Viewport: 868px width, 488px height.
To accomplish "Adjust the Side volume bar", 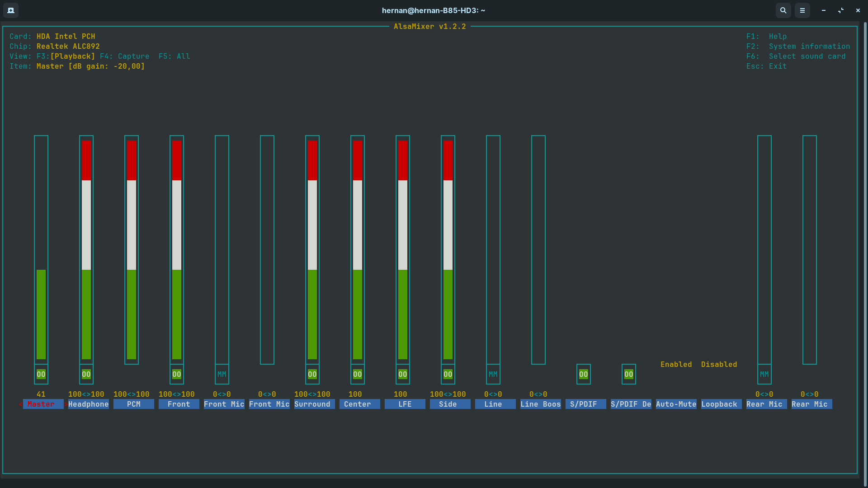I will click(x=448, y=249).
